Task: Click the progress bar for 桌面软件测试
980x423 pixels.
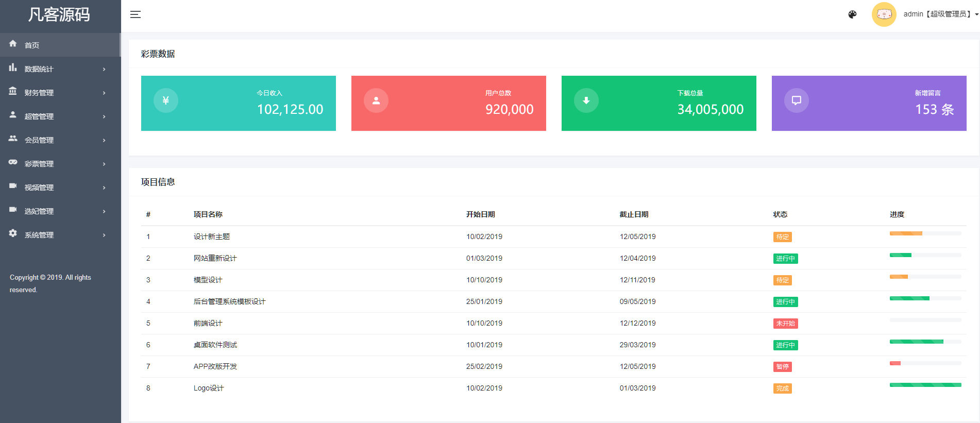Action: (x=925, y=342)
